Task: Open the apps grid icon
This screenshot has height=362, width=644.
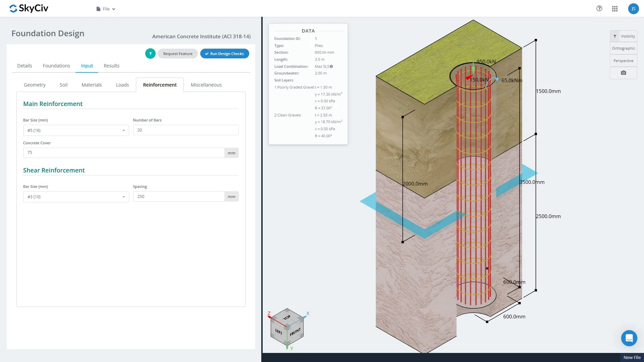Action: pos(614,9)
